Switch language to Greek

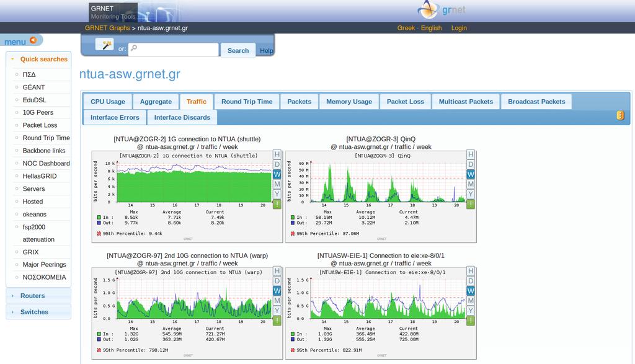(x=406, y=28)
